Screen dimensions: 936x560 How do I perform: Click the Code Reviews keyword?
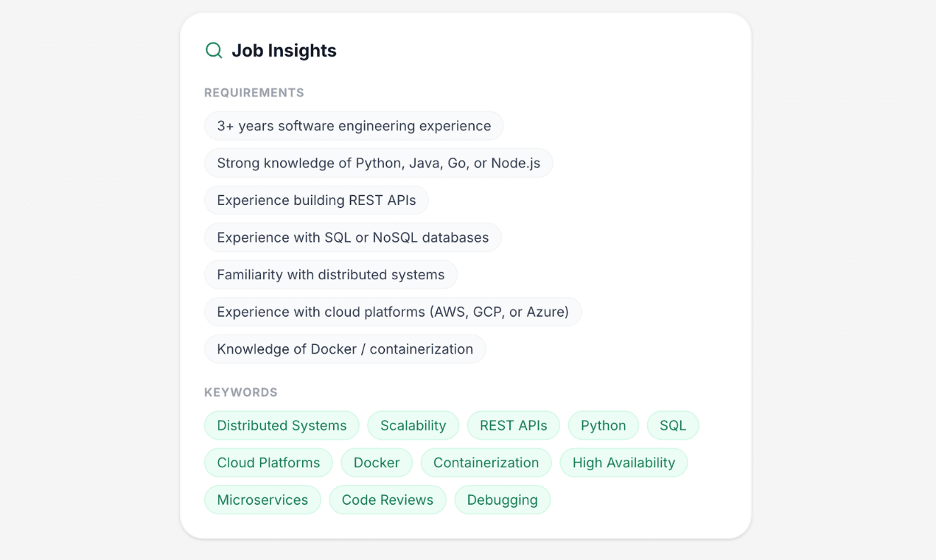tap(388, 500)
